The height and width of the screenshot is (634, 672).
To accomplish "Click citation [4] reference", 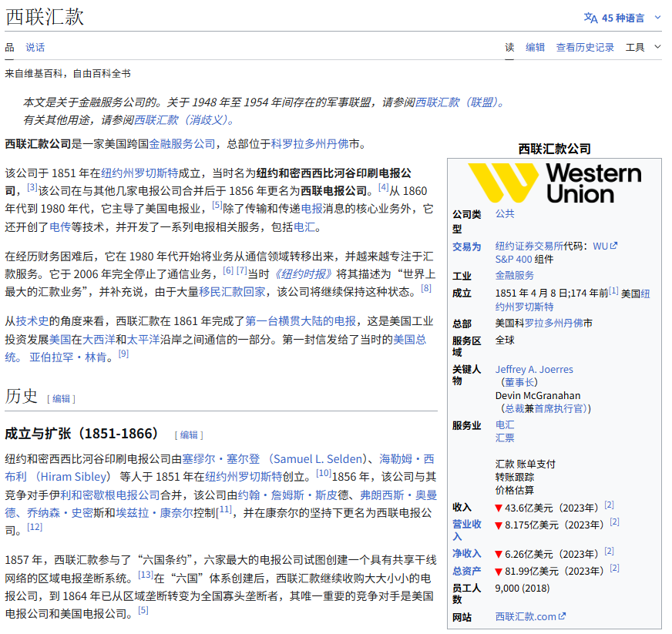I will (383, 187).
